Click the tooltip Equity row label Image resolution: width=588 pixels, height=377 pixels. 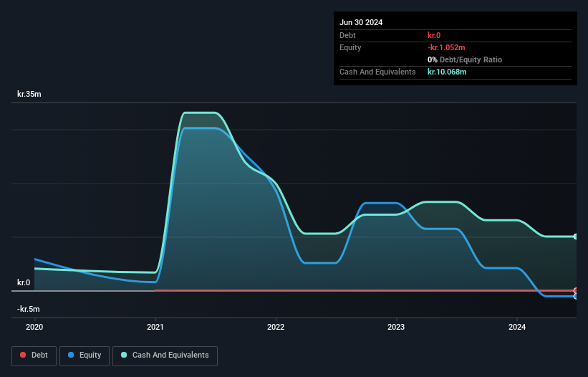click(x=350, y=47)
